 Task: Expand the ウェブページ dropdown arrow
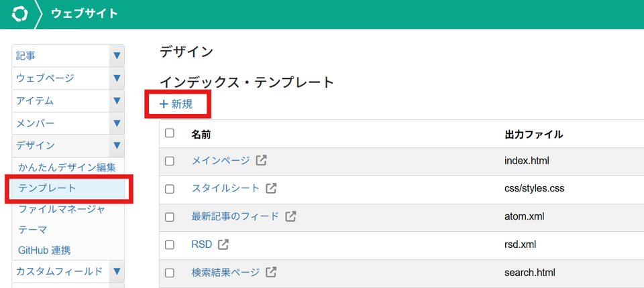point(117,78)
